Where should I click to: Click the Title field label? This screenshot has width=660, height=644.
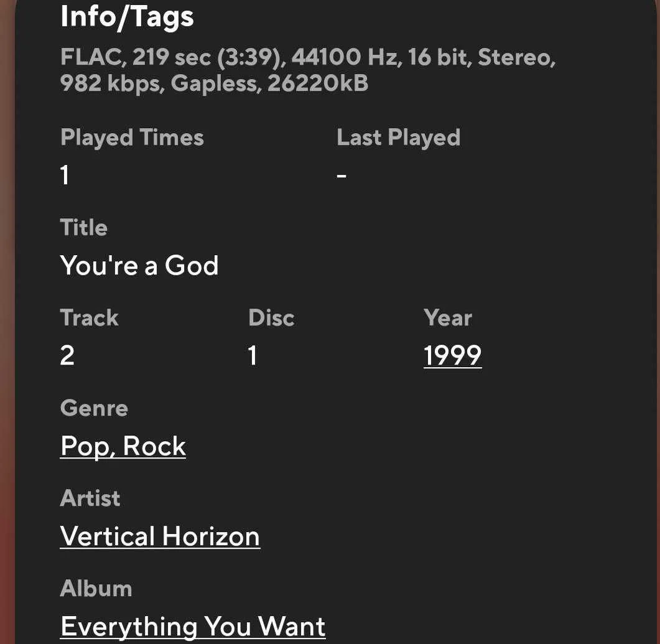84,227
